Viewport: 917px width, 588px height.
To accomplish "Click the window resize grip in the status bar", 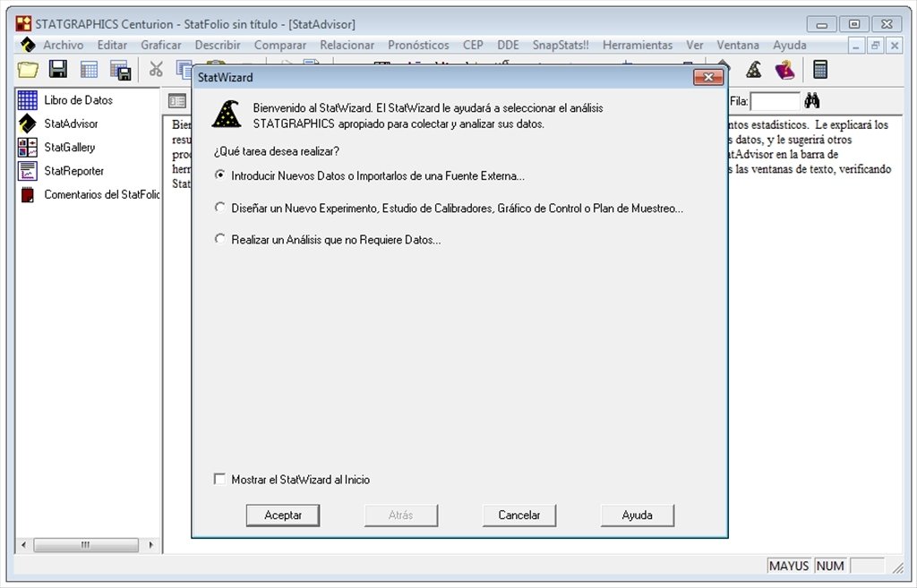I will pyautogui.click(x=897, y=567).
